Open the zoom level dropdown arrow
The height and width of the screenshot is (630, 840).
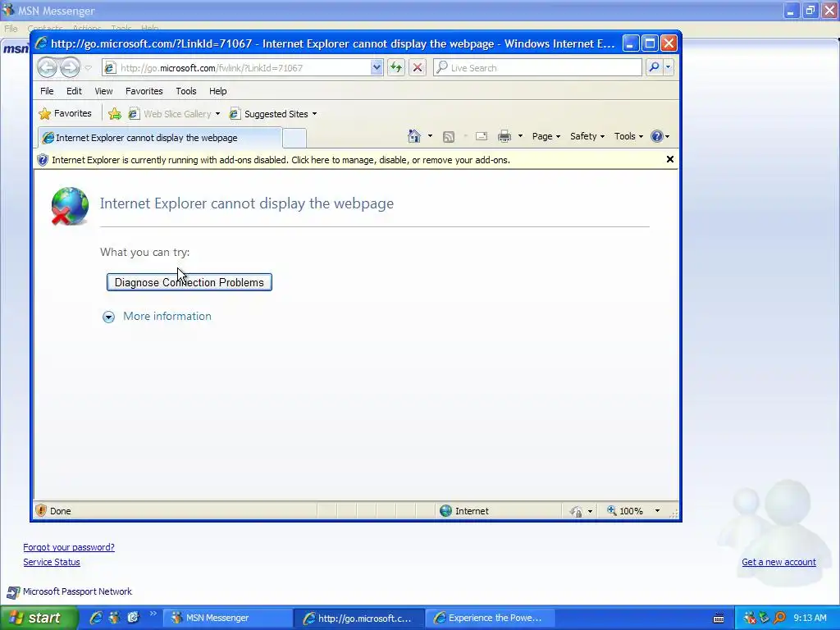click(x=657, y=511)
